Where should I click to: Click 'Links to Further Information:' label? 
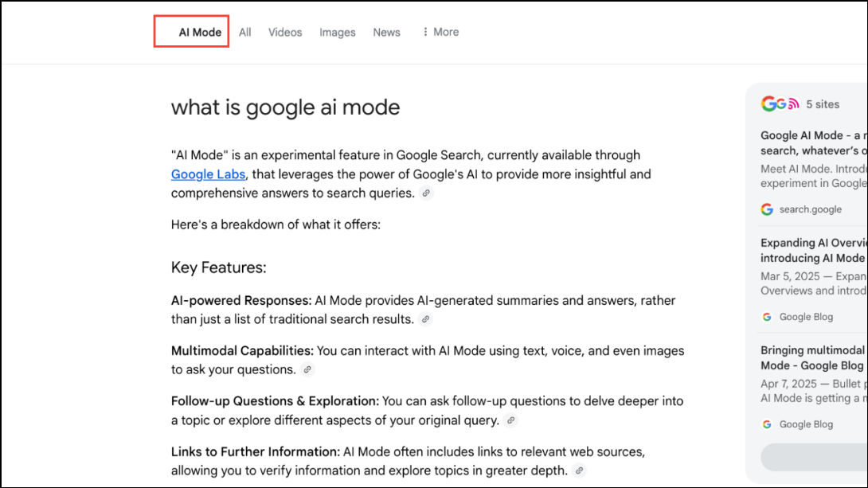pyautogui.click(x=255, y=451)
